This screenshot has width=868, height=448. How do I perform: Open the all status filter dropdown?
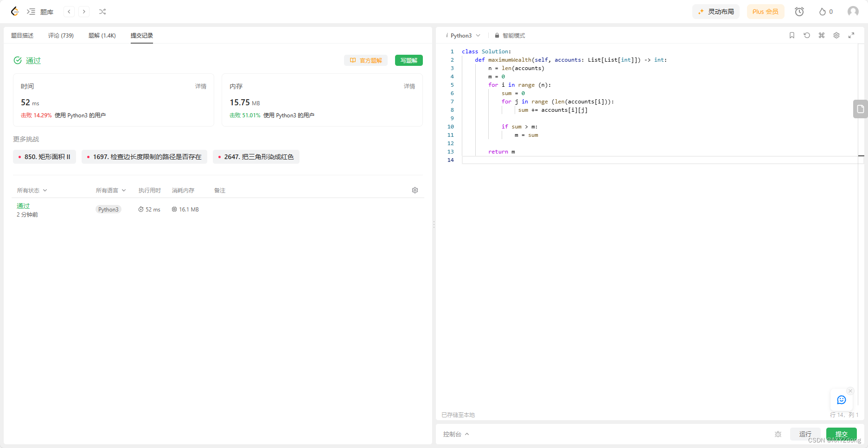[32, 190]
